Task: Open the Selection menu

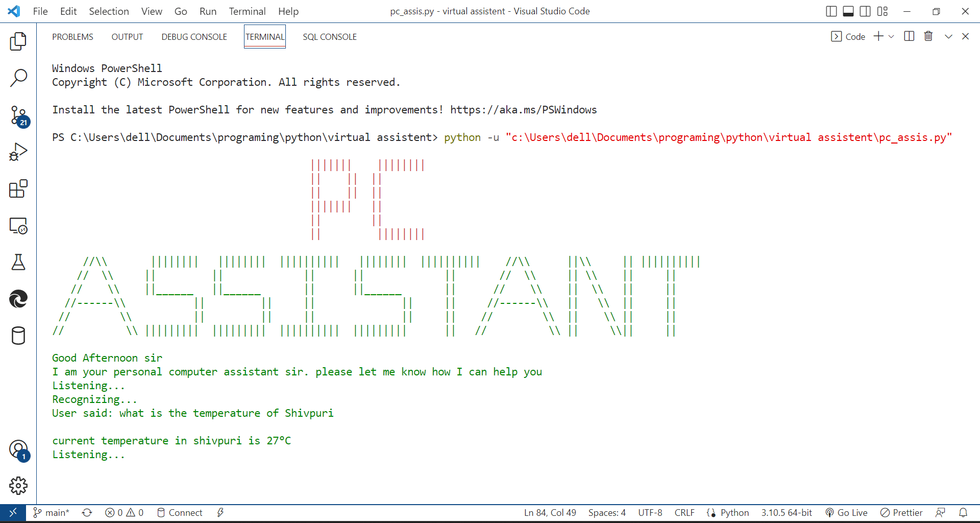Action: (x=109, y=11)
